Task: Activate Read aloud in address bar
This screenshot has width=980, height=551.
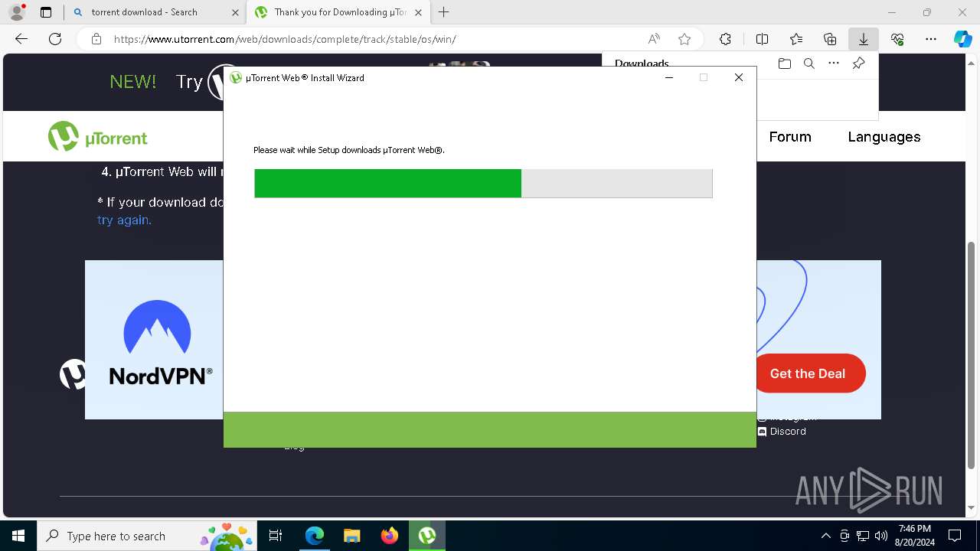Action: click(x=654, y=39)
